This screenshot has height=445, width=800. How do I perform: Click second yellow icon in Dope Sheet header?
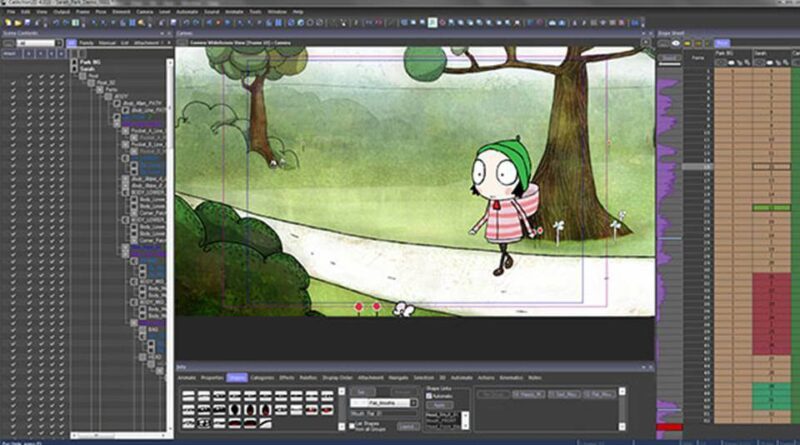[698, 43]
